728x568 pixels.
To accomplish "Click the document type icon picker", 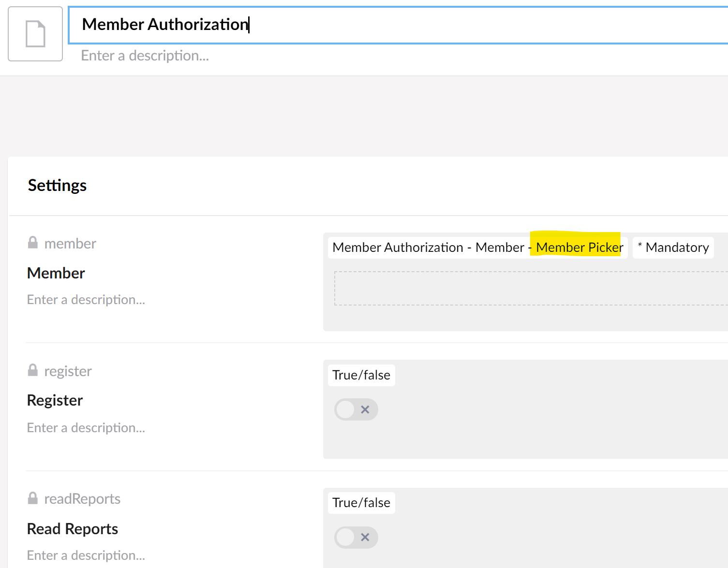I will 35,34.
